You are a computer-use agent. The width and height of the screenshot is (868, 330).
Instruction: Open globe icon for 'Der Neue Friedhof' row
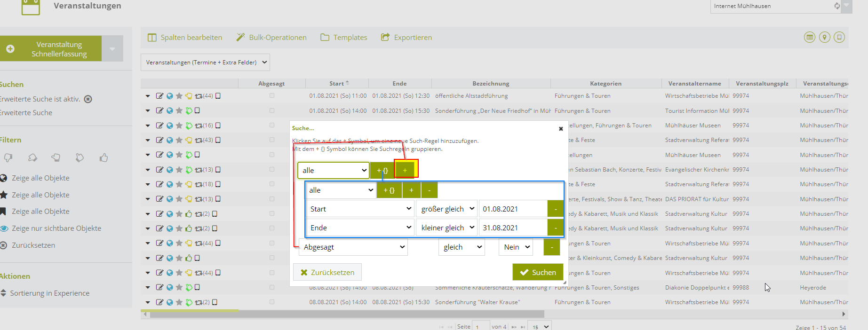[169, 110]
